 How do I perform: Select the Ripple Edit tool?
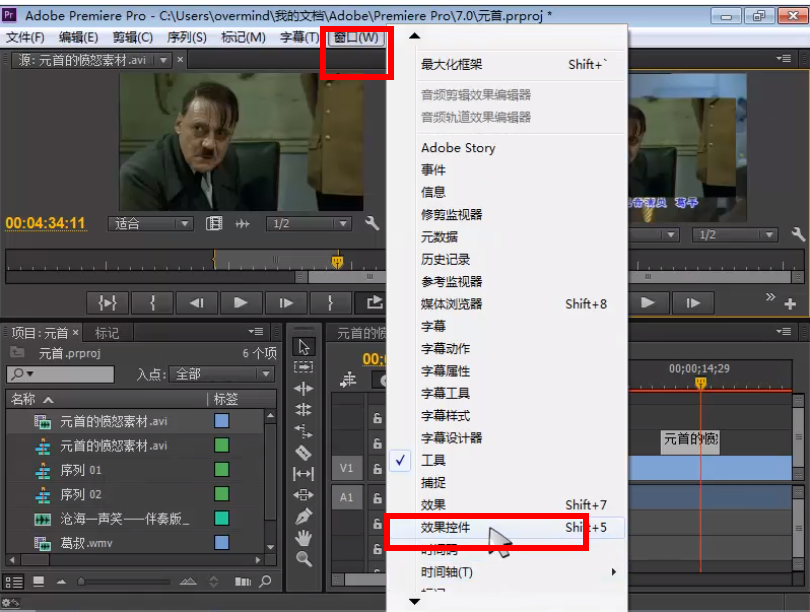tap(304, 388)
